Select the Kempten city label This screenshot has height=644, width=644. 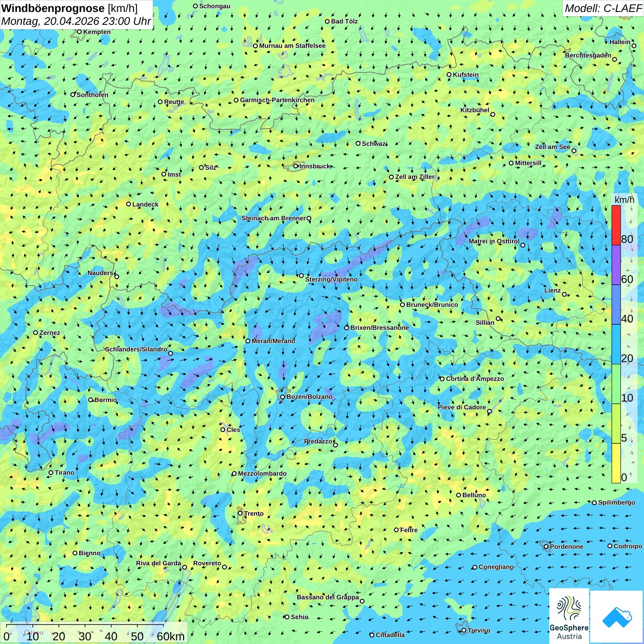(97, 32)
